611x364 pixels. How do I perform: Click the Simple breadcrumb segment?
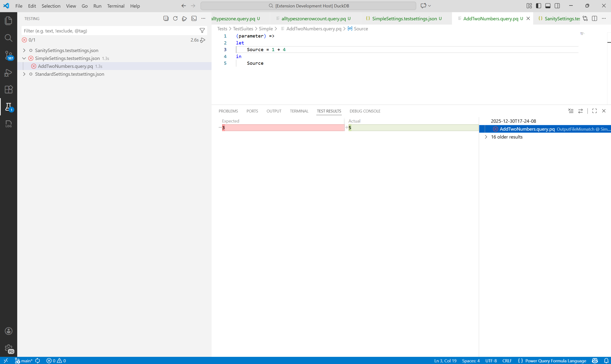point(266,29)
